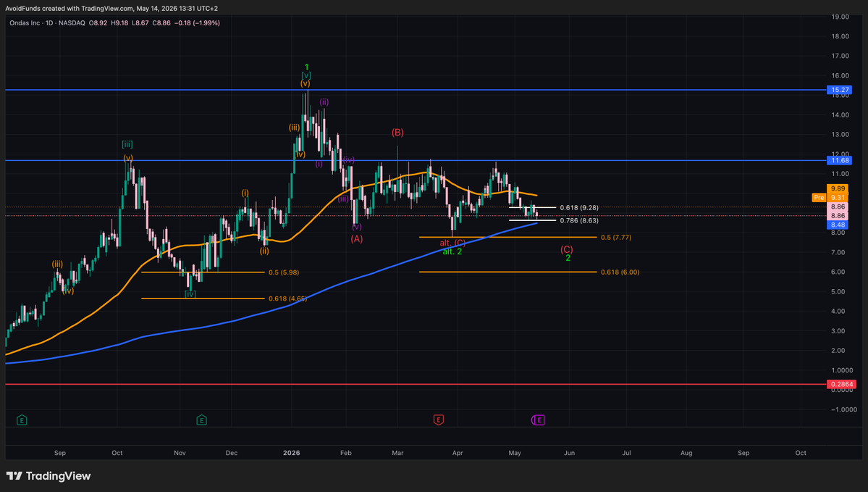
Task: Click the green earnings E marker near November
Action: tap(201, 420)
